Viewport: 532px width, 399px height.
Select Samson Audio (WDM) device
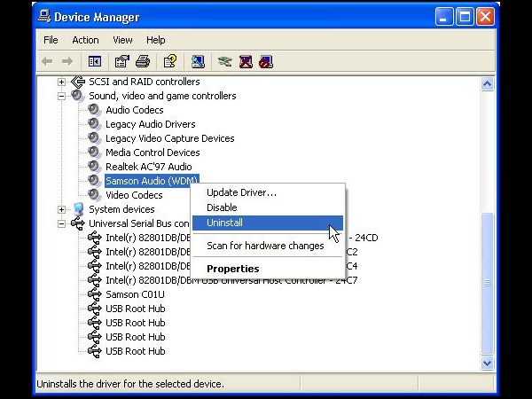[x=152, y=181]
